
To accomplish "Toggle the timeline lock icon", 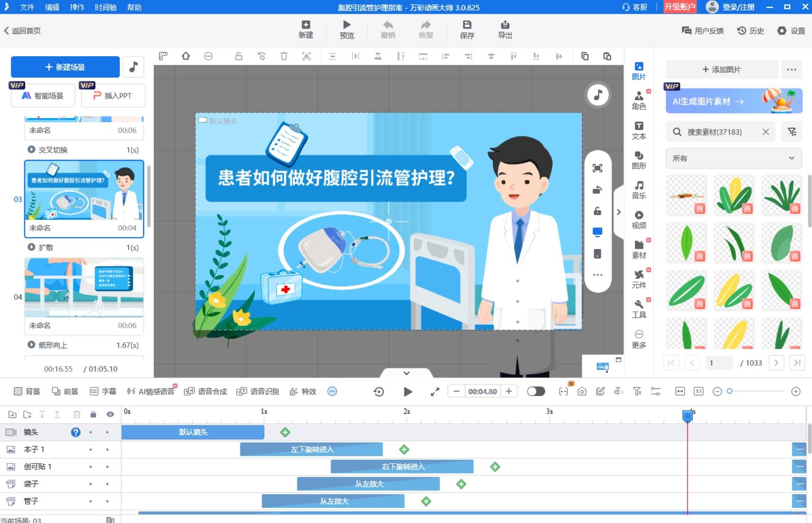I will point(93,414).
